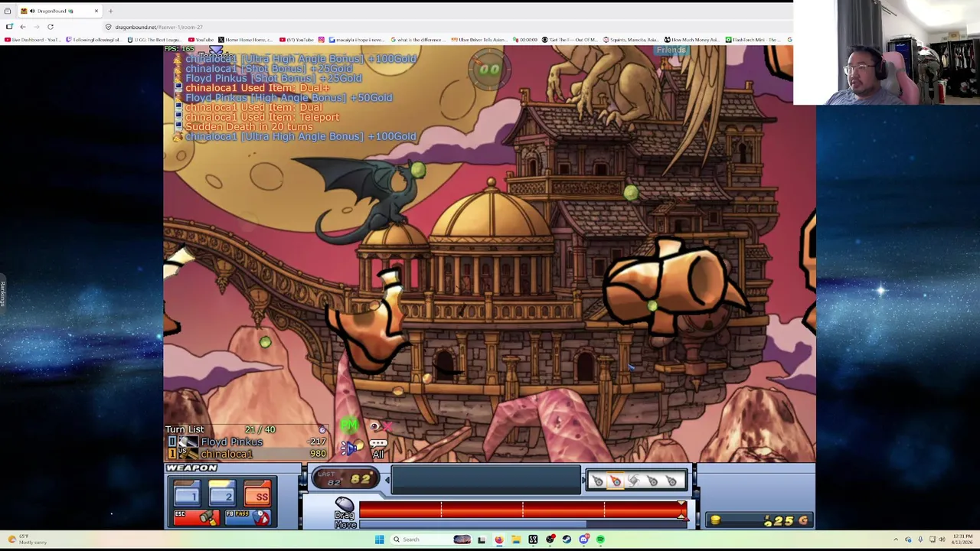The image size is (980, 551).
Task: Click the Turn List heading
Action: coord(185,429)
